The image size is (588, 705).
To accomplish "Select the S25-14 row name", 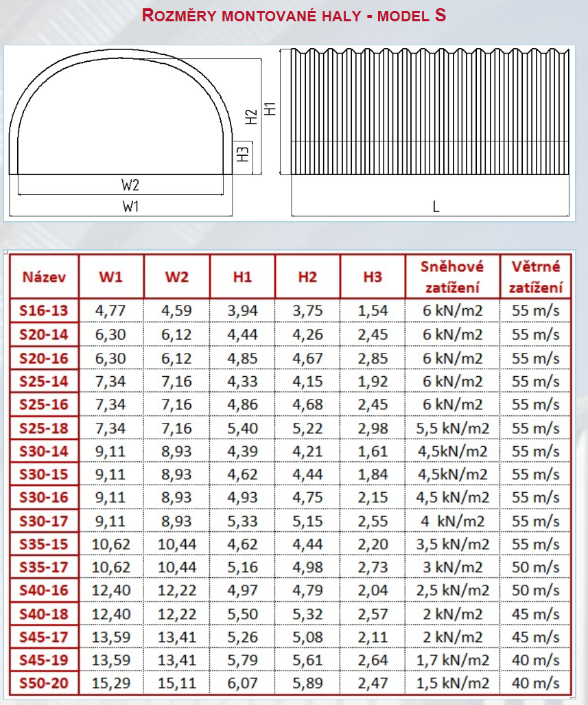I will coord(44,381).
